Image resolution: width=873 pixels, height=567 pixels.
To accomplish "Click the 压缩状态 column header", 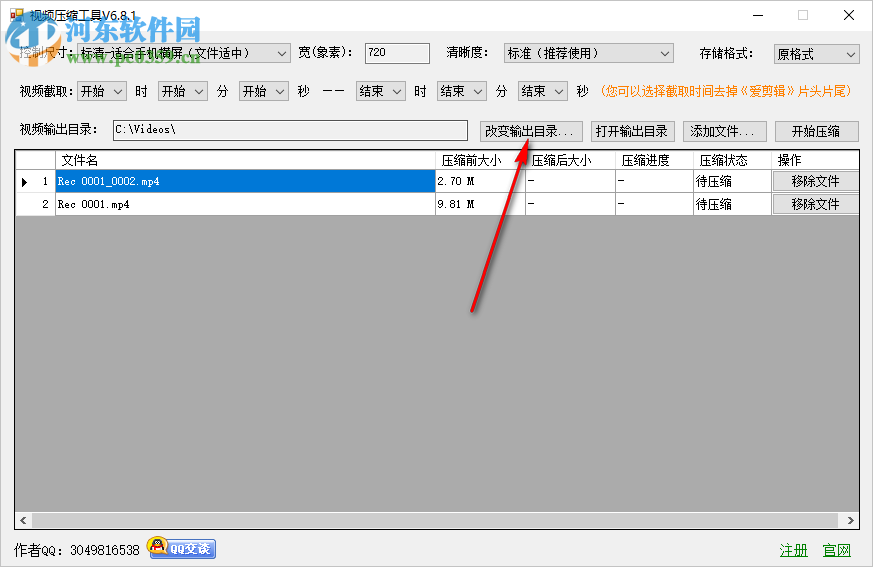I will pos(732,160).
